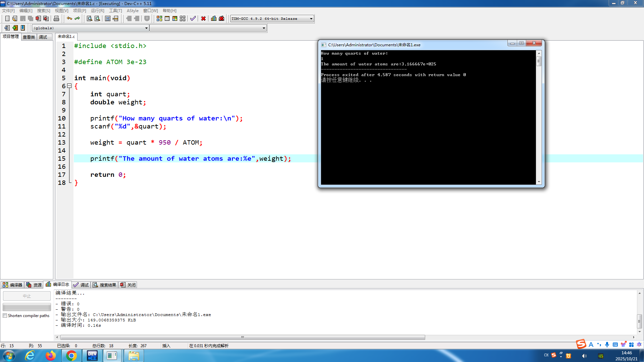Viewport: 644px width, 362px height.
Task: Open Google Chrome from the taskbar
Action: [71, 356]
